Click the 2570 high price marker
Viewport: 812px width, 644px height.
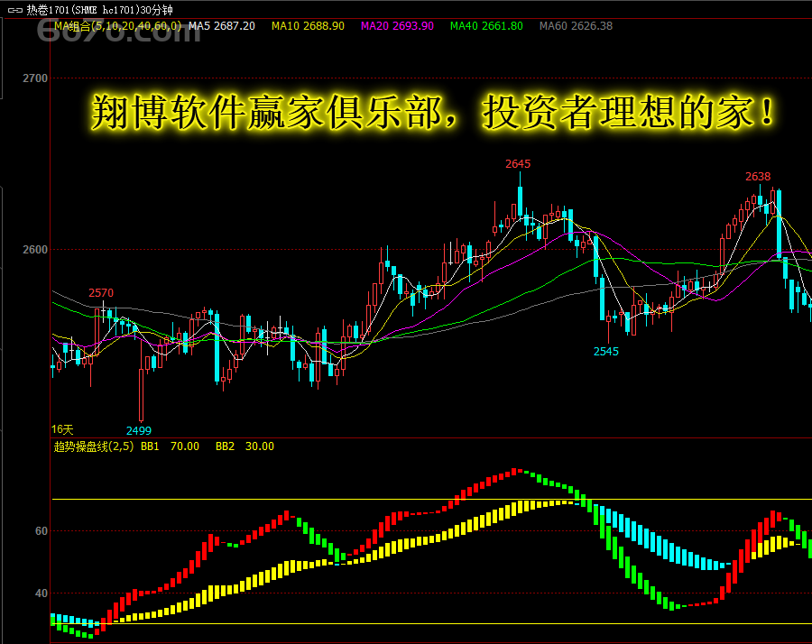[101, 293]
